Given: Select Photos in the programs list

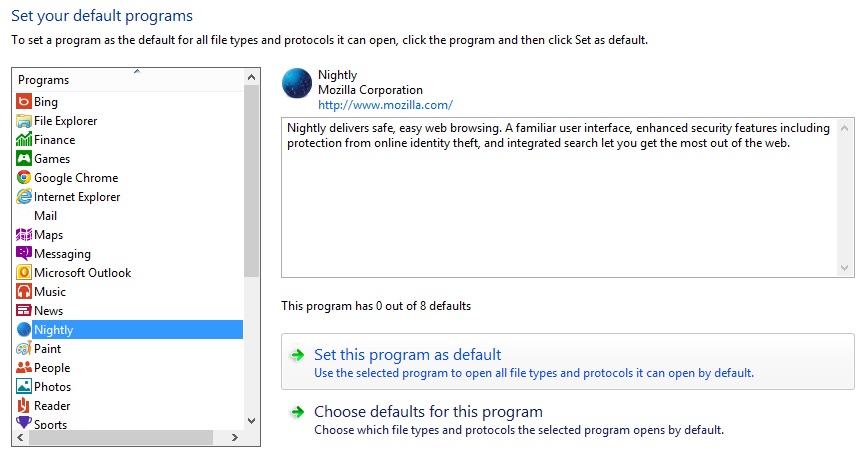Looking at the screenshot, I should [53, 386].
